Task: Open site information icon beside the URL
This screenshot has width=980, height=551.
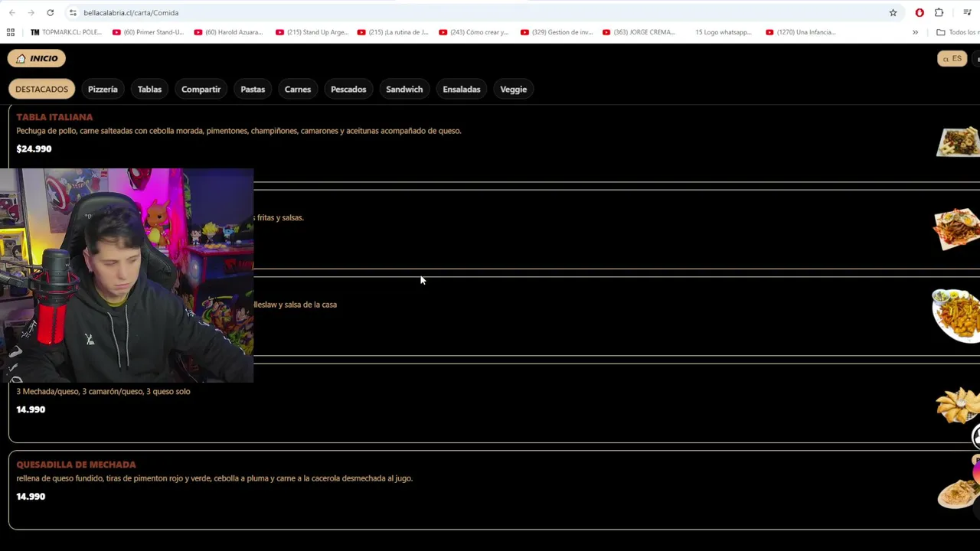Action: click(73, 12)
